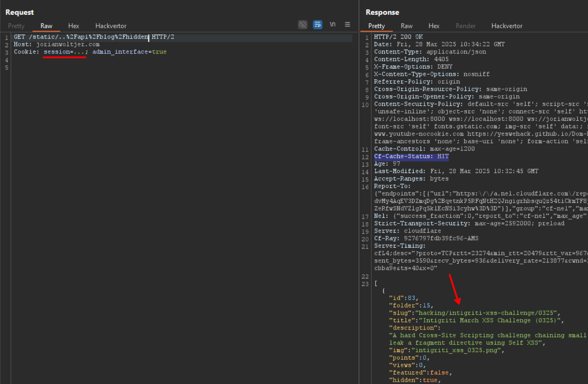The height and width of the screenshot is (384, 588).
Task: Switch Request view to Pretty tab
Action: [x=16, y=26]
